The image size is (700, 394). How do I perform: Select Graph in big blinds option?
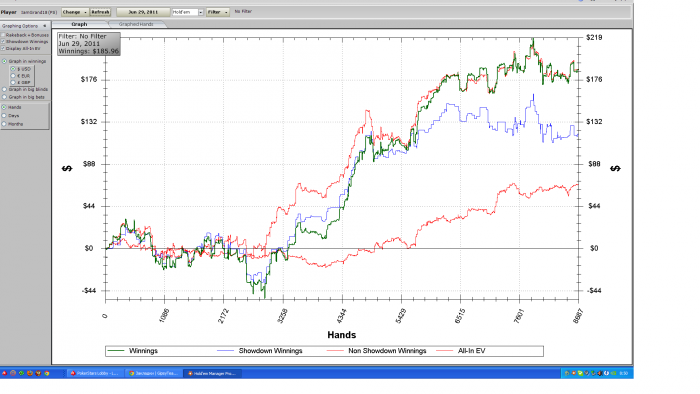[4, 90]
